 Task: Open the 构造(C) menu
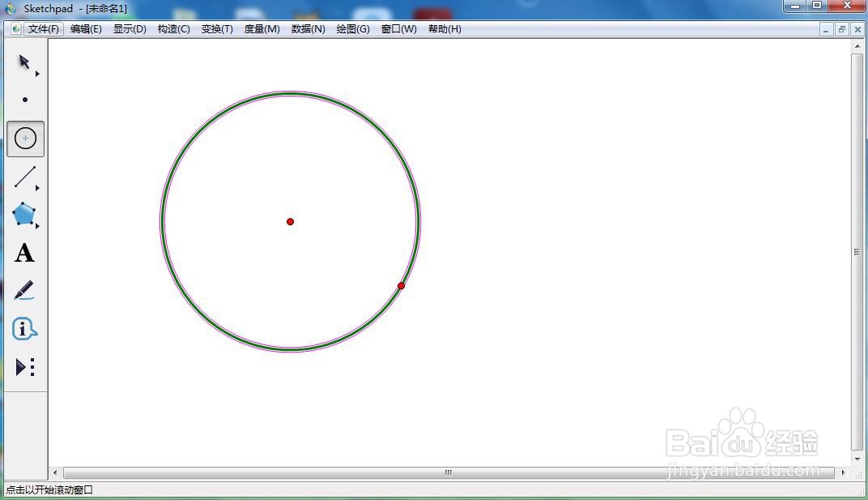[174, 29]
